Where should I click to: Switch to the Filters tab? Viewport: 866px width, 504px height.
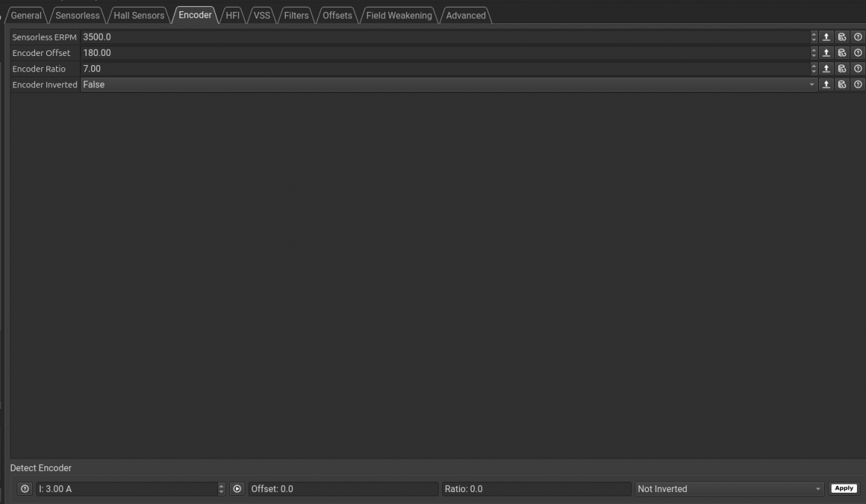(x=296, y=15)
